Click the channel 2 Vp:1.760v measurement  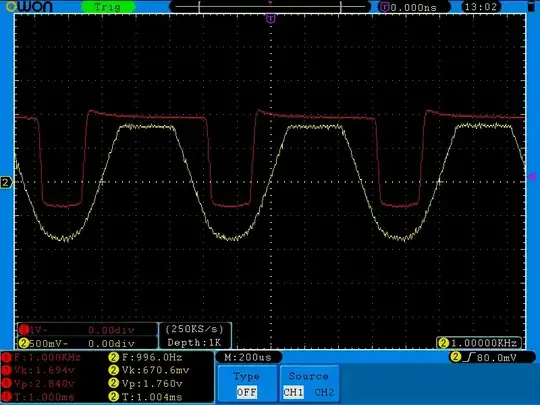tap(146, 383)
